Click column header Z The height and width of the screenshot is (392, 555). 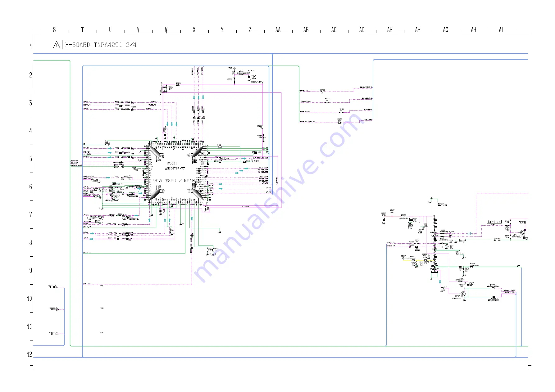(x=250, y=30)
